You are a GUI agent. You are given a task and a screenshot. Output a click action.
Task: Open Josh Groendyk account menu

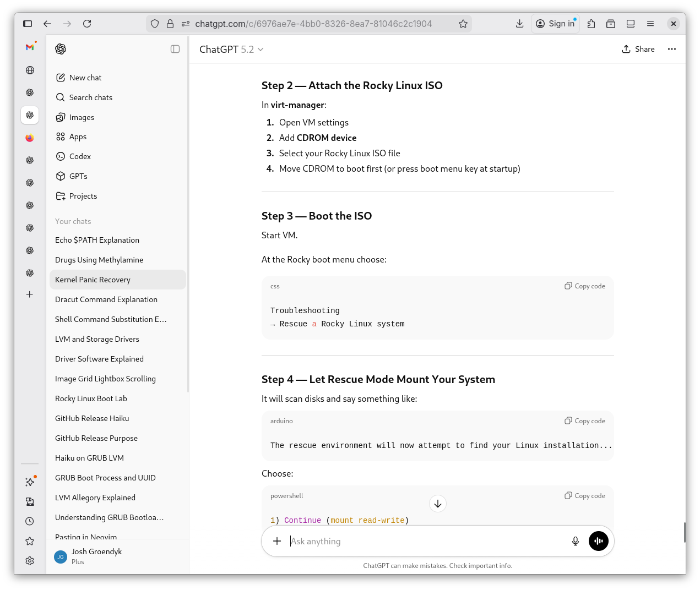[96, 556]
